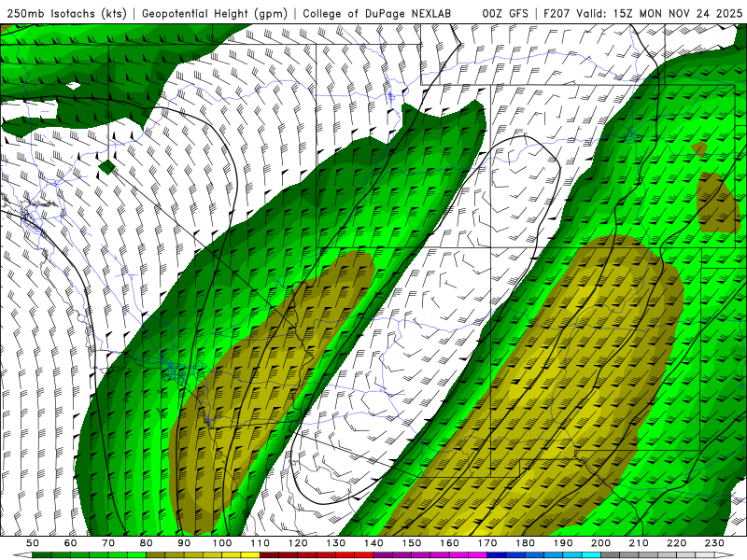Select the 140 kts legend label
The height and width of the screenshot is (560, 747).
[x=373, y=543]
